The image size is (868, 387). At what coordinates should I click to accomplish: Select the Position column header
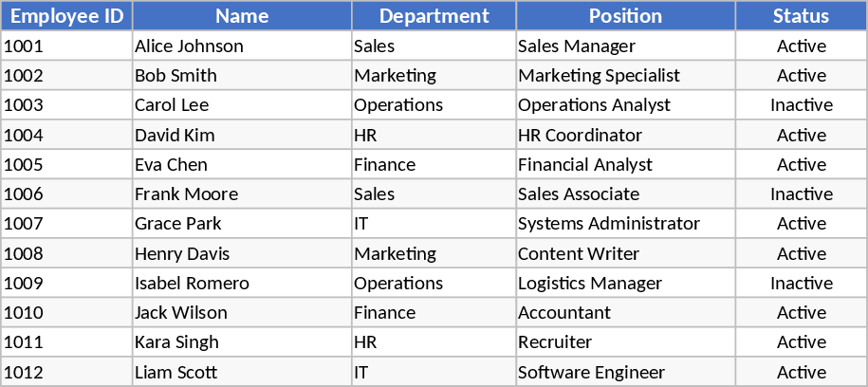[625, 16]
